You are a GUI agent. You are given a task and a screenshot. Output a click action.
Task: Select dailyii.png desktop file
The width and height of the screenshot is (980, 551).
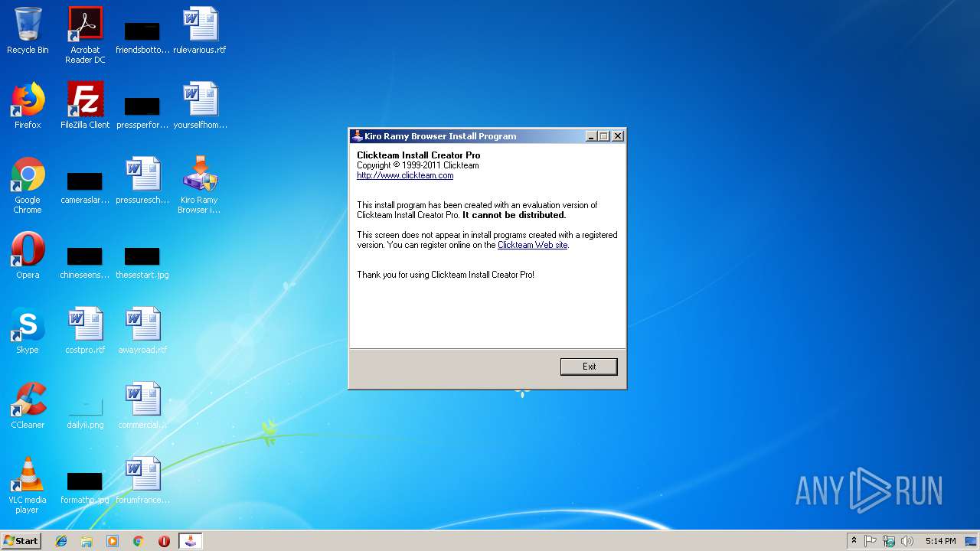tap(85, 412)
